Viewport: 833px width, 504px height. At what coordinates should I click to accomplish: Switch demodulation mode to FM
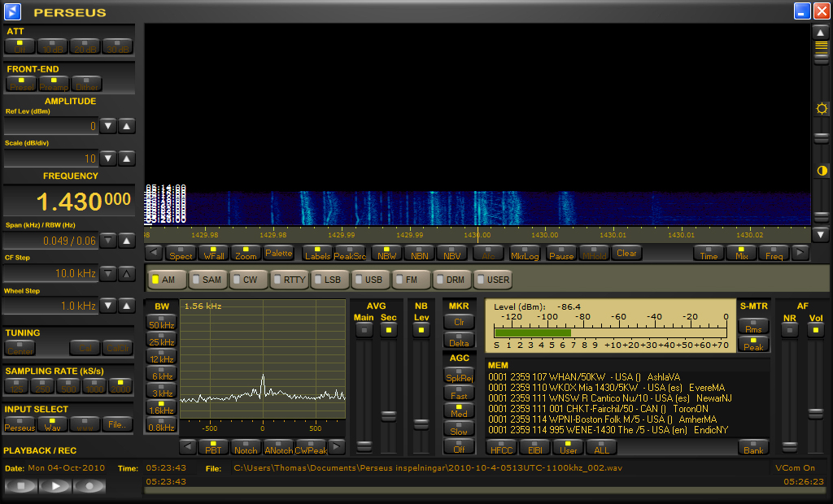[410, 280]
